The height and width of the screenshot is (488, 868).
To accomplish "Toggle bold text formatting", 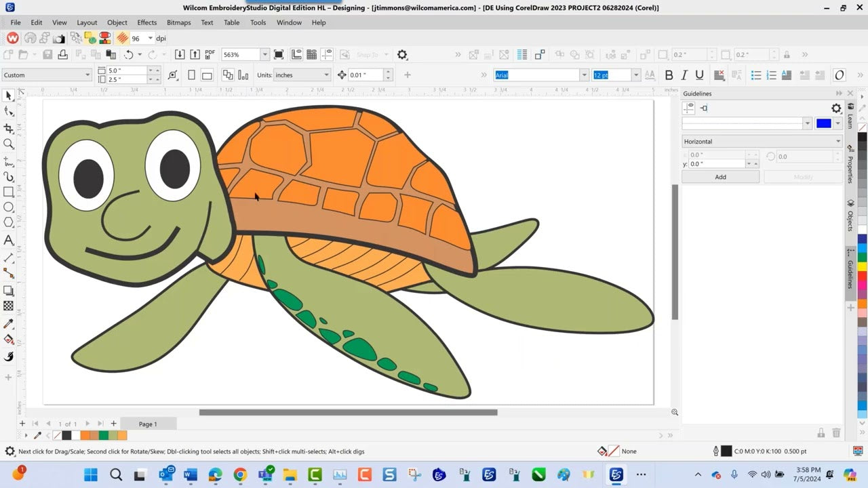I will [669, 75].
